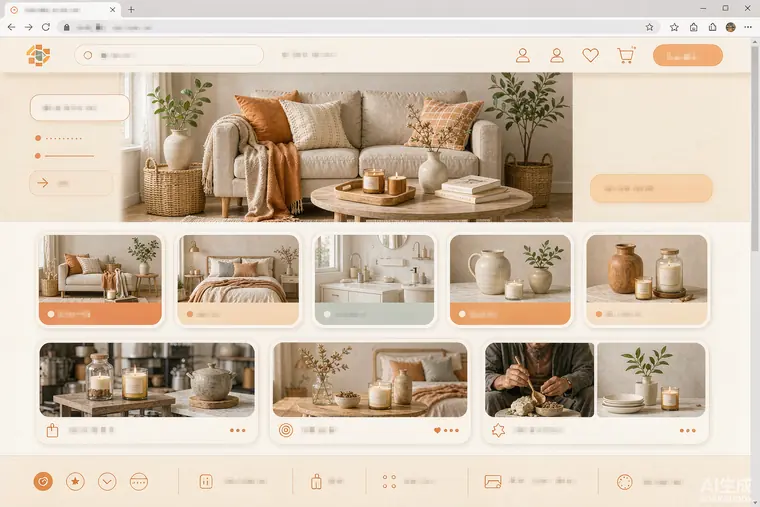
Task: Click the blurred navigation text beside the search box
Action: pos(309,55)
